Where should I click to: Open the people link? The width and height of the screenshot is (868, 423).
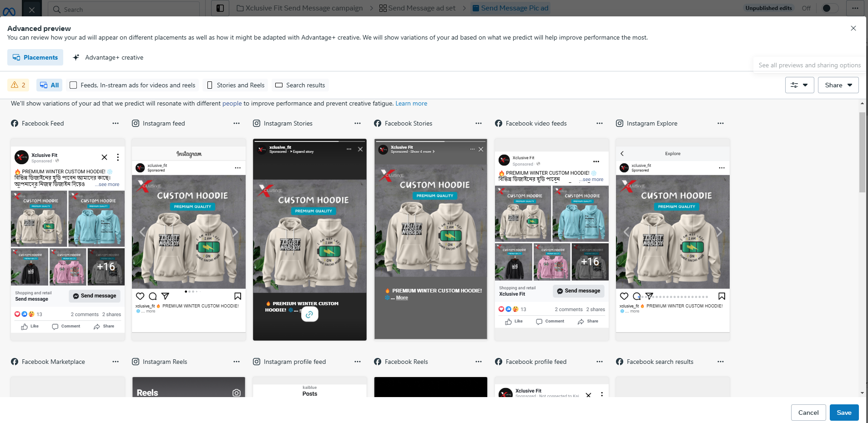click(232, 104)
